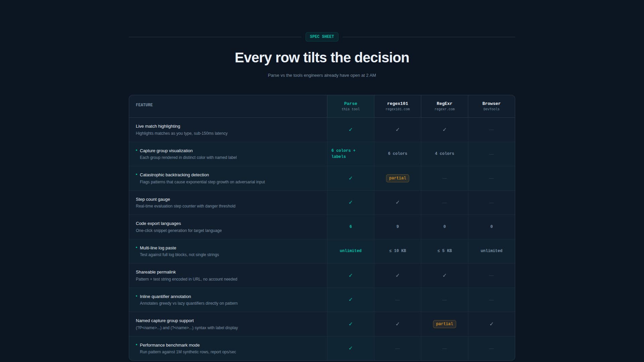Select Parse's 'unlimited' log paste cell
The height and width of the screenshot is (362, 644).
tap(351, 251)
